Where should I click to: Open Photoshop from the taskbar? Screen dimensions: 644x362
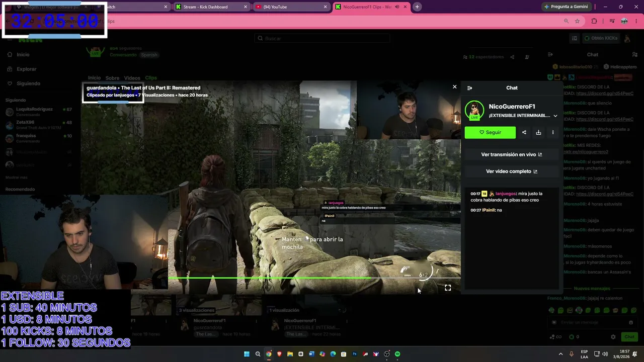[x=355, y=354]
